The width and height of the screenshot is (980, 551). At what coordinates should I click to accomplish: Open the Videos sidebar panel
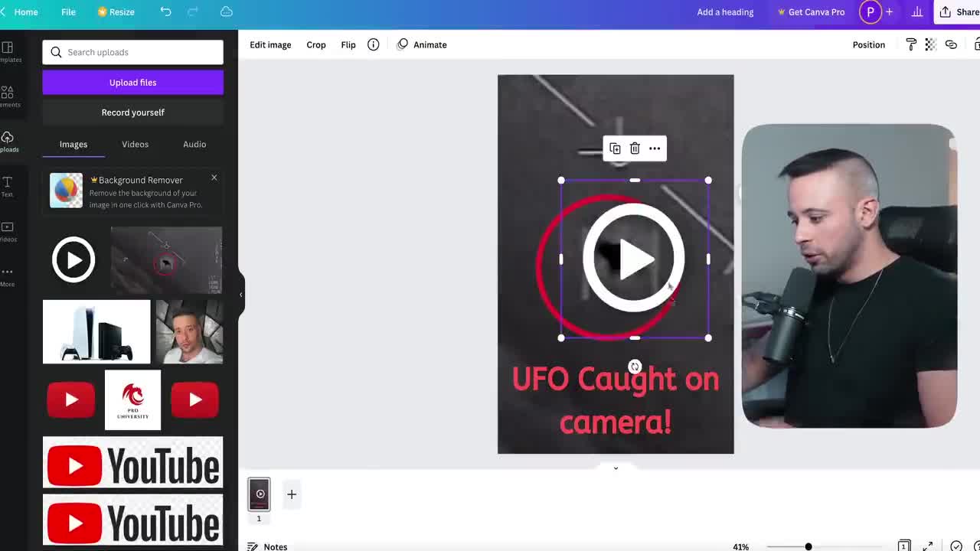click(x=8, y=231)
